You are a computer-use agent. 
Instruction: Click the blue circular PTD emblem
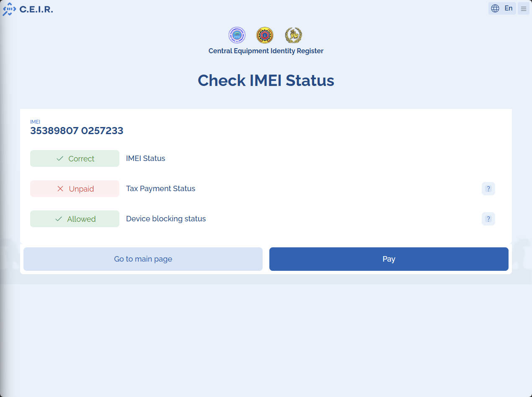pyautogui.click(x=237, y=35)
